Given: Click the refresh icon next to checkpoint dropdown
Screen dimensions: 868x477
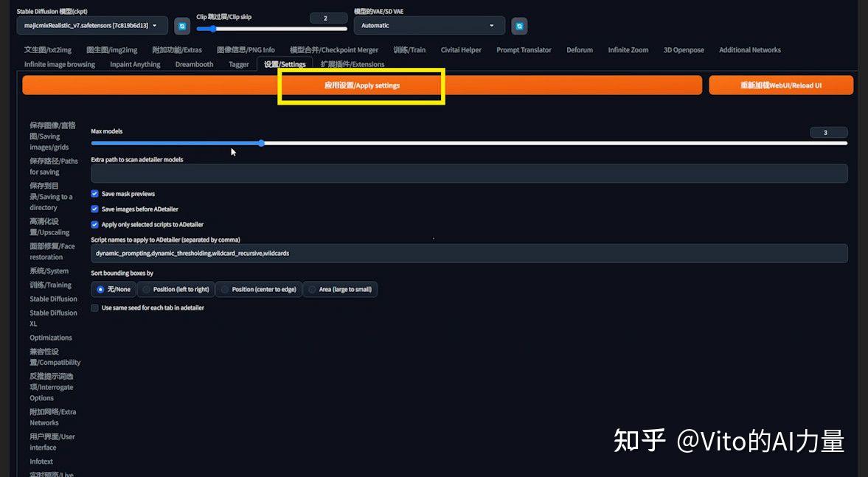Looking at the screenshot, I should click(181, 25).
